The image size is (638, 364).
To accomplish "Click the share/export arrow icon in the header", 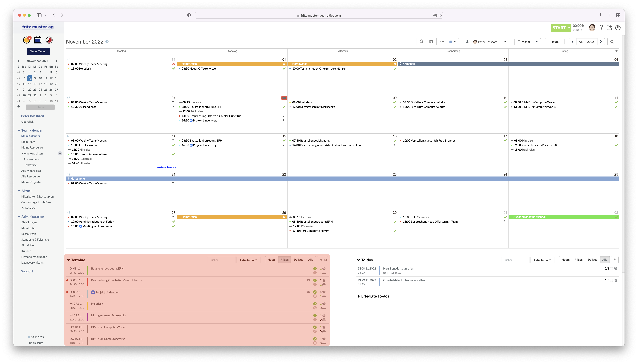I will [x=609, y=28].
